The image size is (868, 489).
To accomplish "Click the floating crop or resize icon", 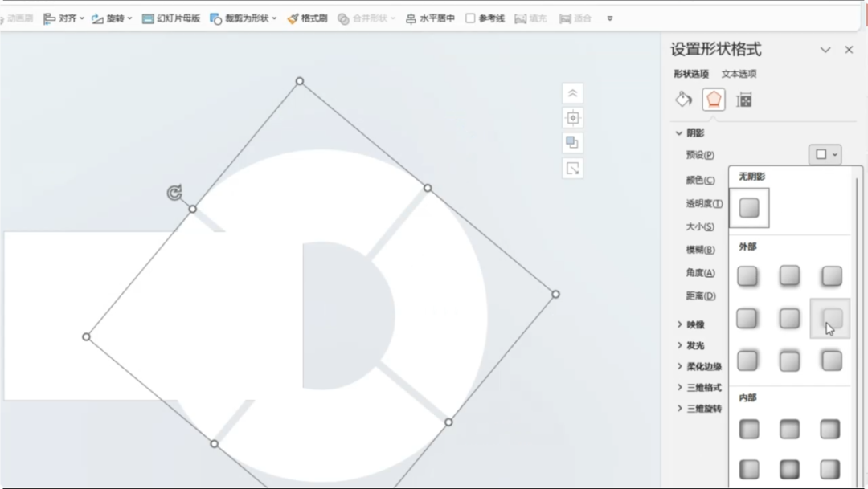I will coord(573,168).
